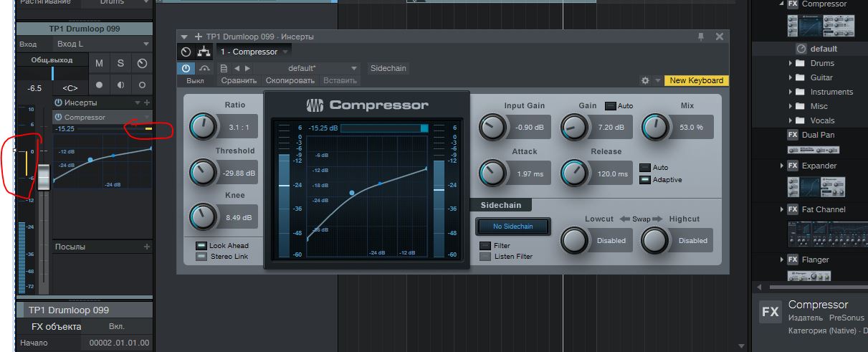Pin the plugin window with the pin icon
This screenshot has width=868, height=352.
(701, 37)
